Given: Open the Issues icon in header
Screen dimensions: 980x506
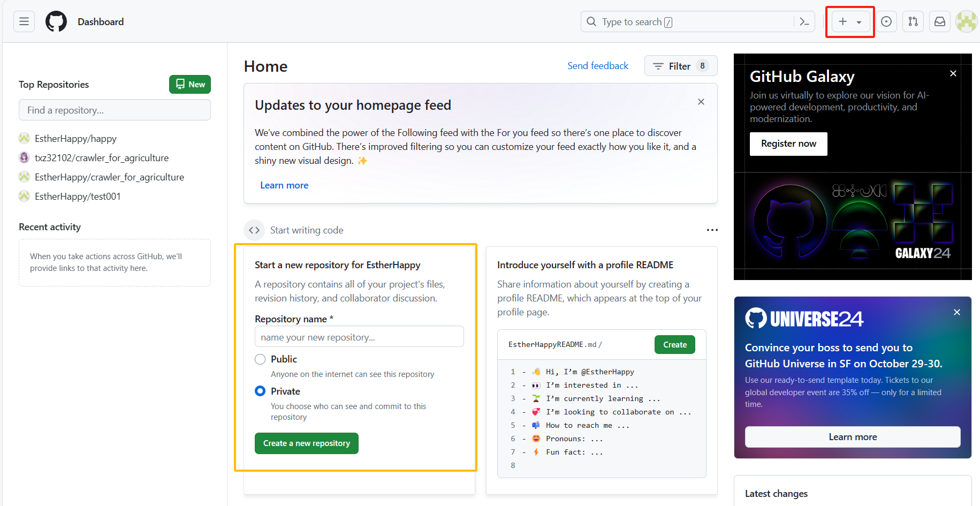Looking at the screenshot, I should click(x=886, y=22).
